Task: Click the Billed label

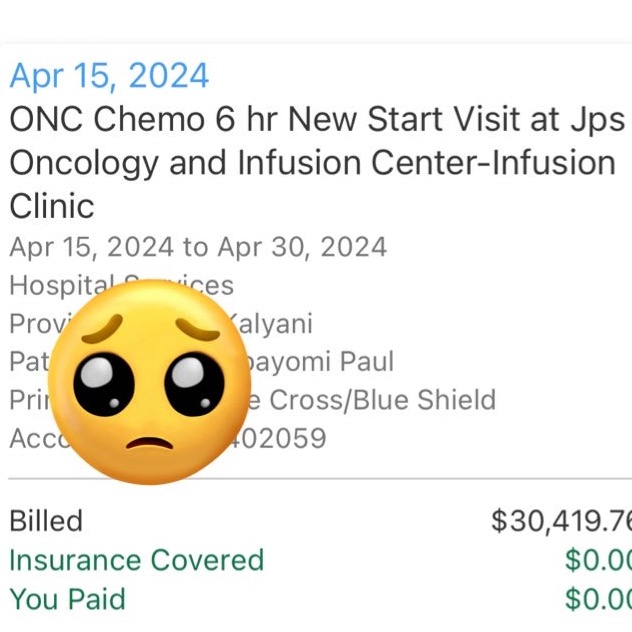Action: point(46,521)
